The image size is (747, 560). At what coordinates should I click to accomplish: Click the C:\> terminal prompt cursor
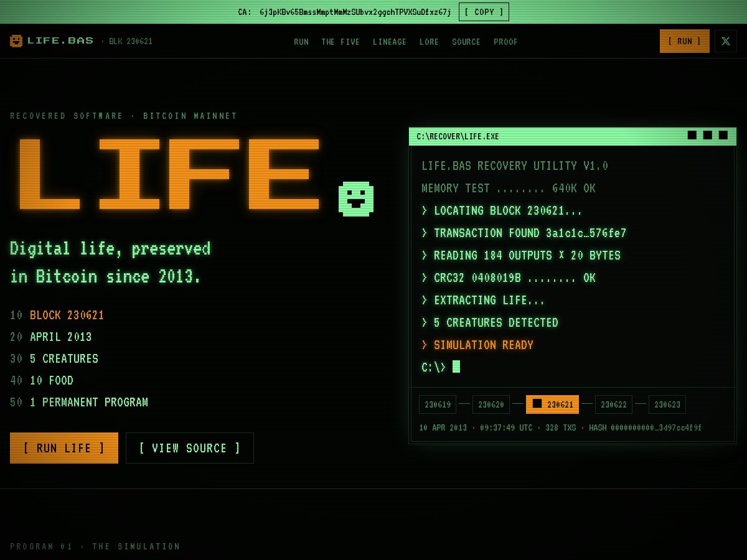[456, 367]
